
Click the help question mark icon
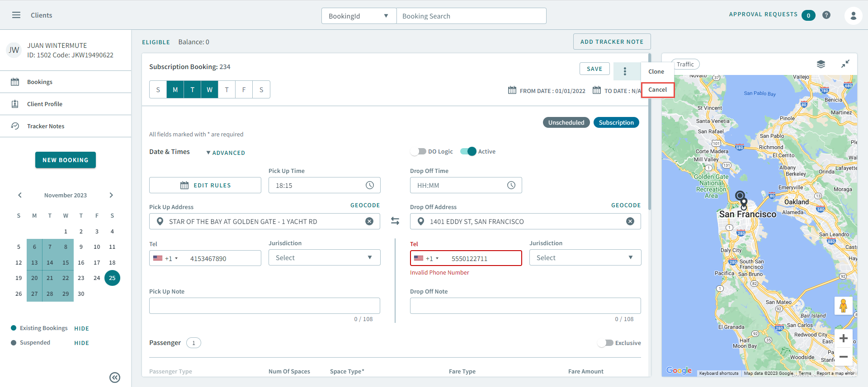(826, 15)
